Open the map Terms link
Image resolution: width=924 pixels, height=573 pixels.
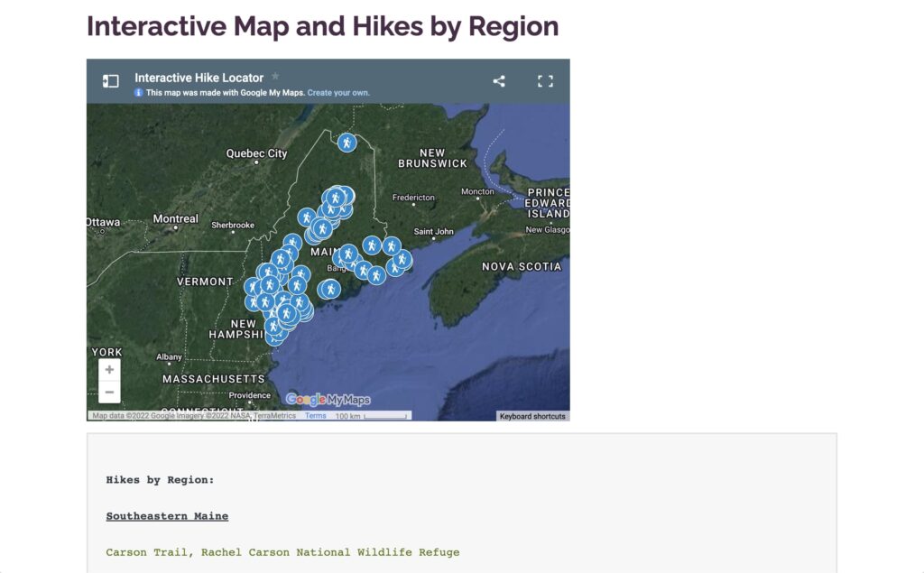tap(315, 416)
